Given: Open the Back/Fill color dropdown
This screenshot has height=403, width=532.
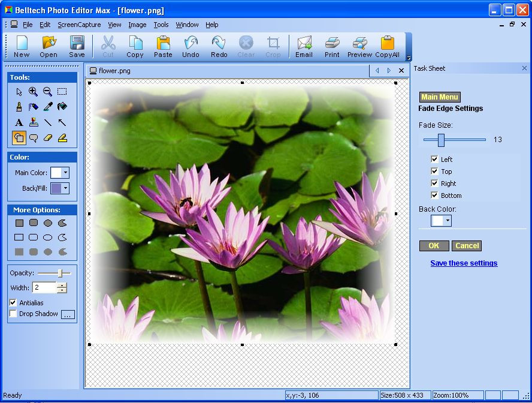Looking at the screenshot, I should [65, 188].
